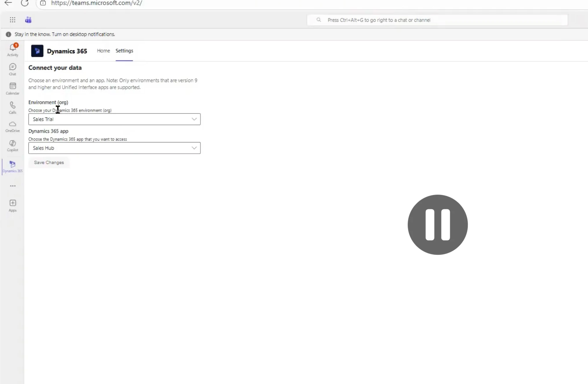Click the Dynamics 365 title text
The width and height of the screenshot is (588, 384).
pyautogui.click(x=67, y=51)
